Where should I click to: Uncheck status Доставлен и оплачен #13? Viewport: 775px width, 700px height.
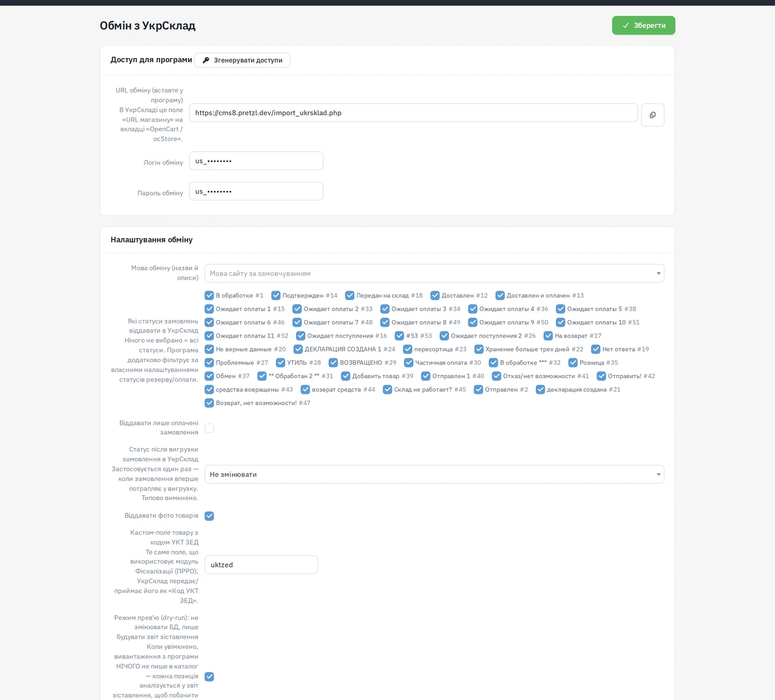(x=500, y=296)
